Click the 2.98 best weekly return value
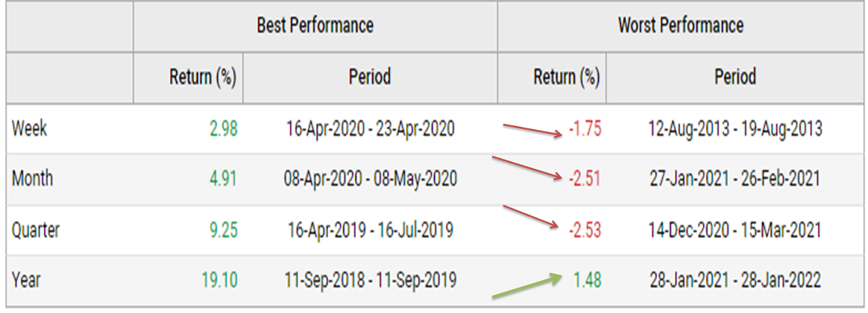 click(x=224, y=129)
